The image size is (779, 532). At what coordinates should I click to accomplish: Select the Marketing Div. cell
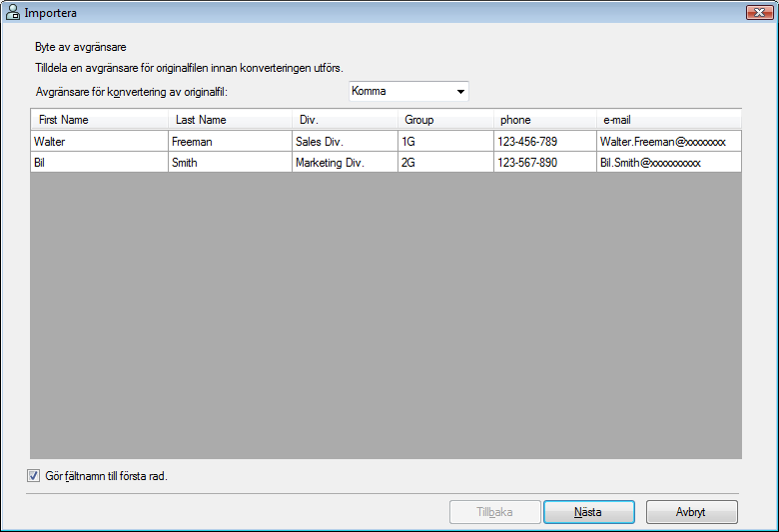(345, 162)
